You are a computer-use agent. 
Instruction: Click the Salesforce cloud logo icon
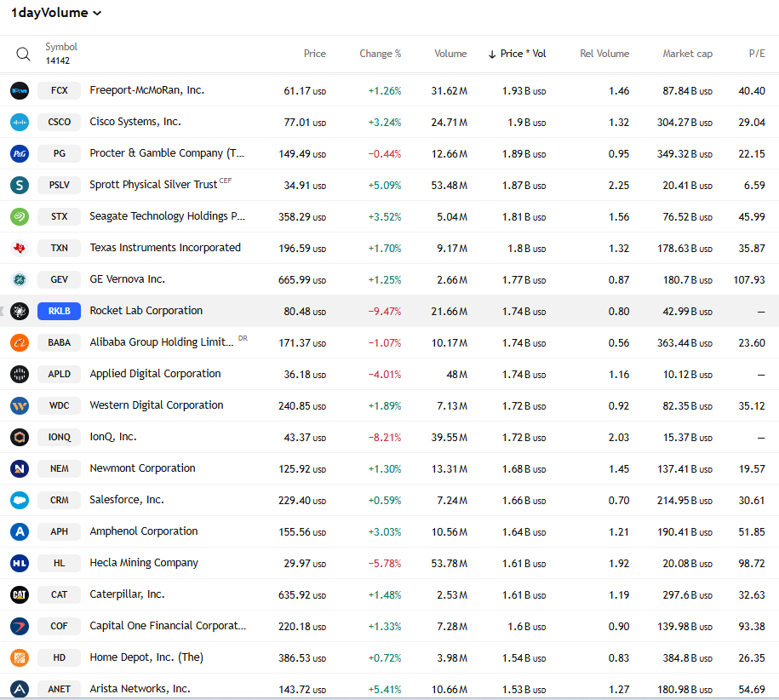(x=20, y=500)
